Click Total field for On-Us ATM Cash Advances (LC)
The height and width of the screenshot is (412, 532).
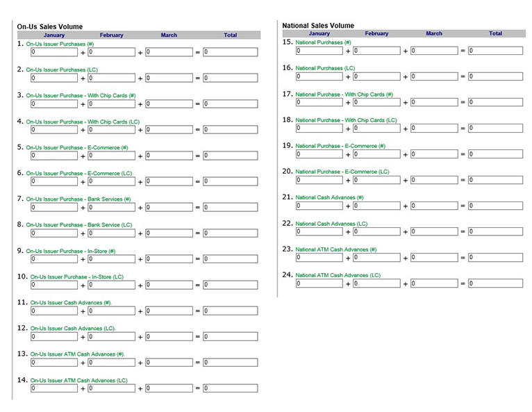click(230, 388)
